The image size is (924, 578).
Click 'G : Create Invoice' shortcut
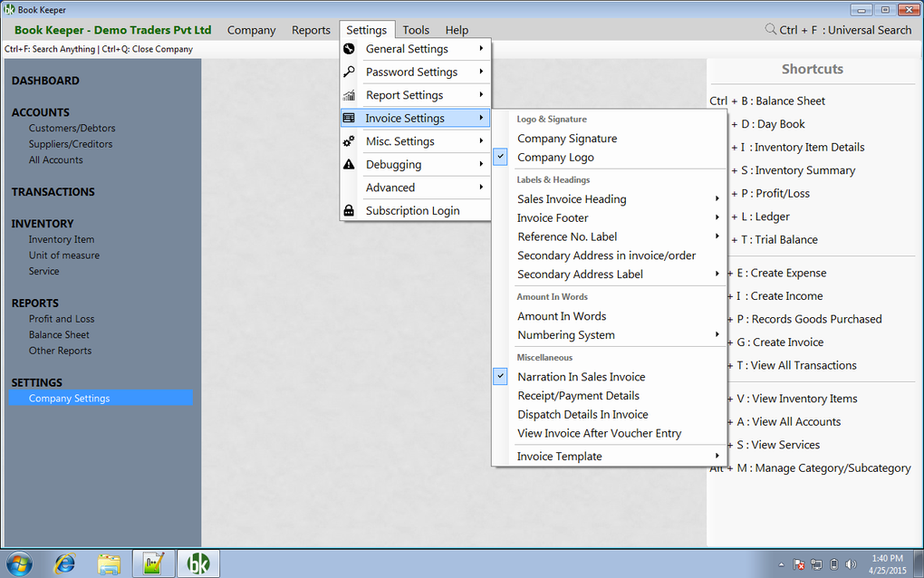click(780, 342)
